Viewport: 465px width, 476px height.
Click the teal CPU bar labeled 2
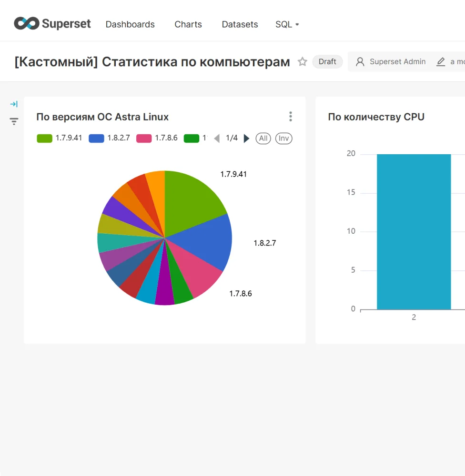click(x=414, y=232)
